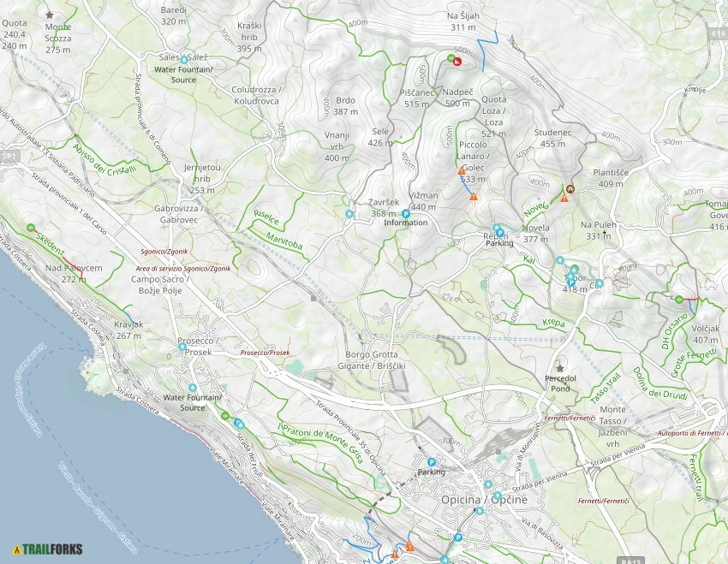Click the green trailhead marker on Strada del Friuli

click(225, 415)
